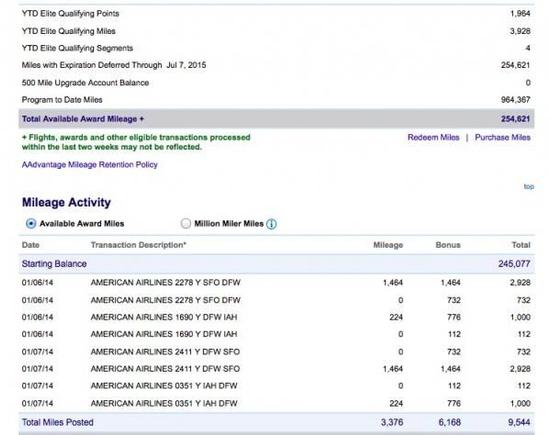This screenshot has height=435, width=551.
Task: Click the YTD Elite Qualifying Miles label
Action: coord(69,31)
